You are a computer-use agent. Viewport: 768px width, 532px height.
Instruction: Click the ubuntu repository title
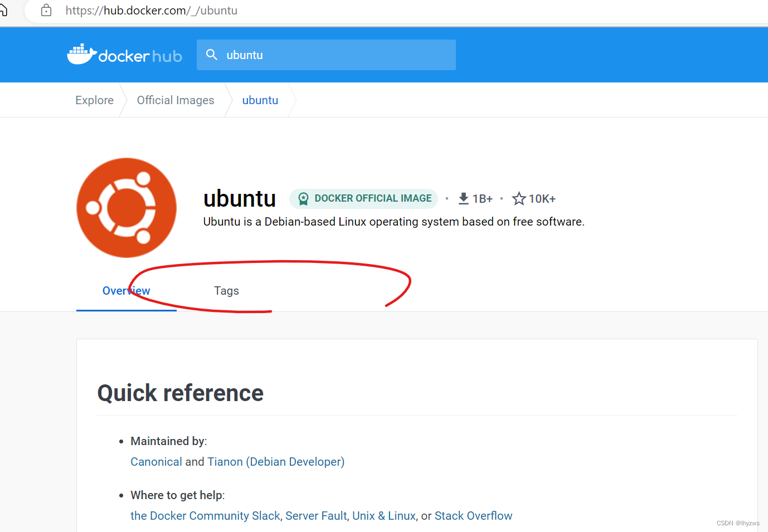pyautogui.click(x=240, y=198)
